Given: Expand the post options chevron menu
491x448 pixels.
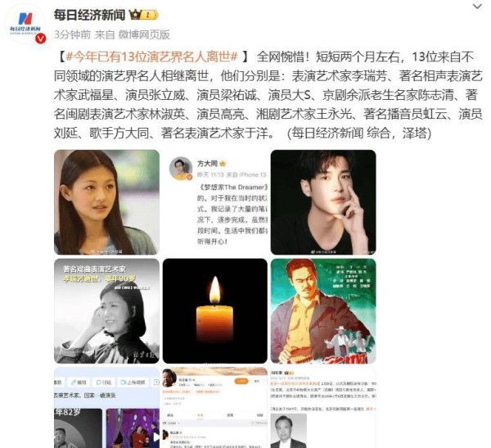Looking at the screenshot, I should tap(477, 7).
